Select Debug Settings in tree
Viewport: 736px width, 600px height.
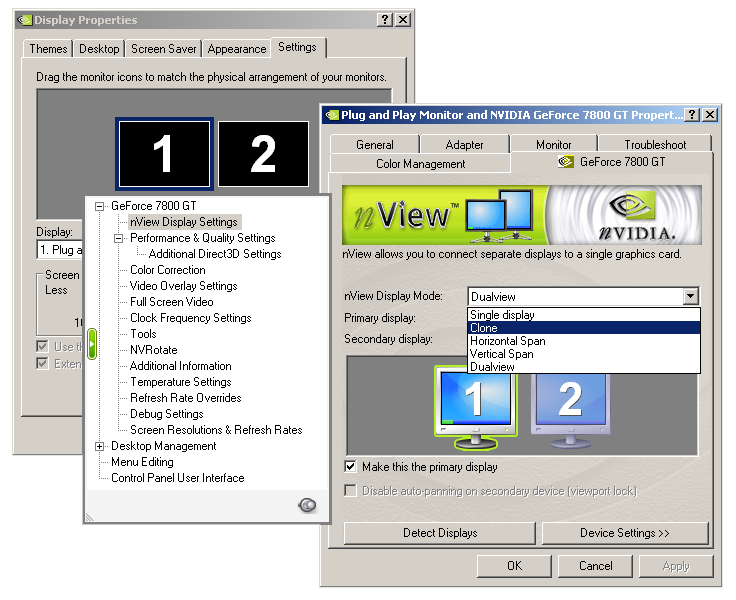(x=167, y=414)
